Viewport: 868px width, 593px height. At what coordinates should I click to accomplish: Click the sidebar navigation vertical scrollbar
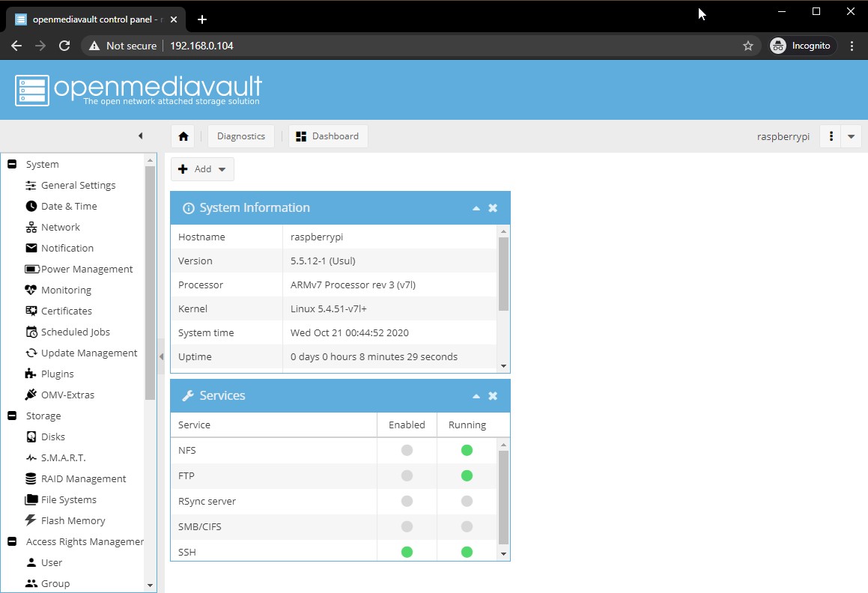coord(150,285)
